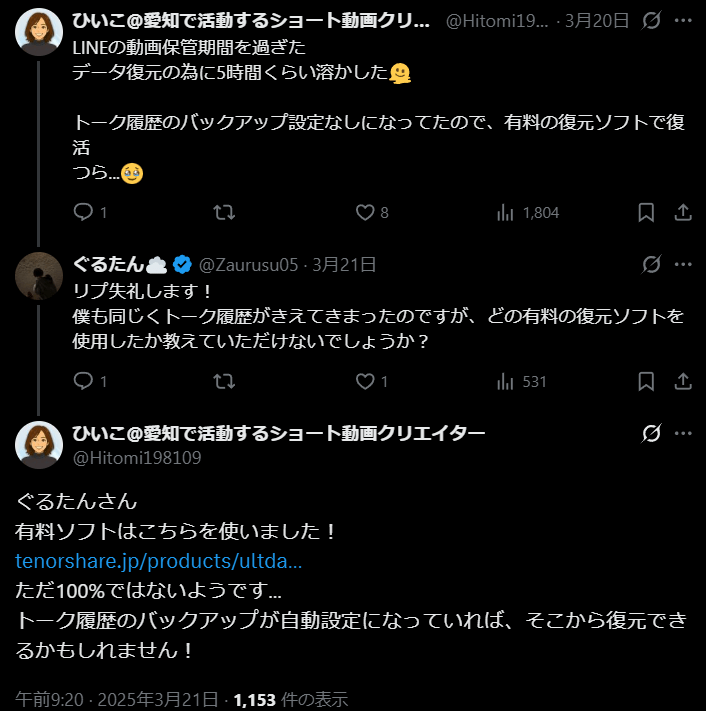The image size is (706, 711).
Task: Bookmark the first tweet
Action: coord(646,212)
